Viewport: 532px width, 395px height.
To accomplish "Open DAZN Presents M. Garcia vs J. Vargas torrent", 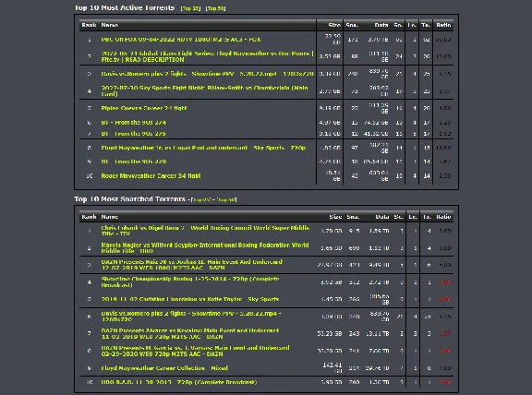I will [196, 351].
